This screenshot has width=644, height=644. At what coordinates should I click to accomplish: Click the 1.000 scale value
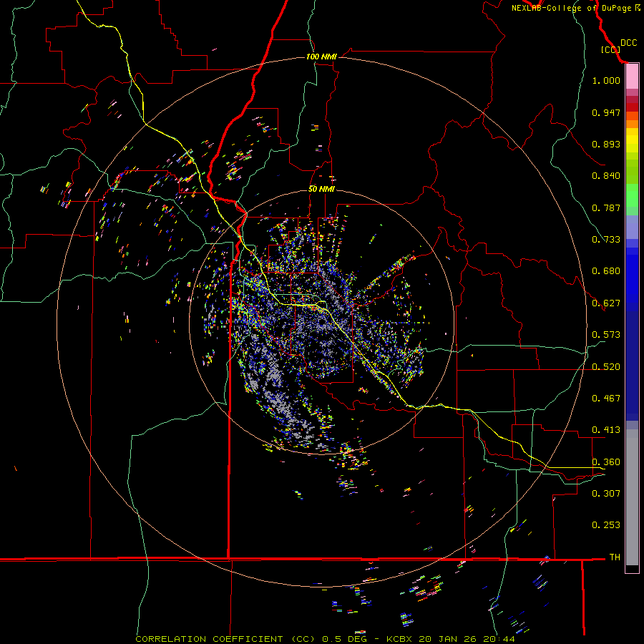click(606, 80)
